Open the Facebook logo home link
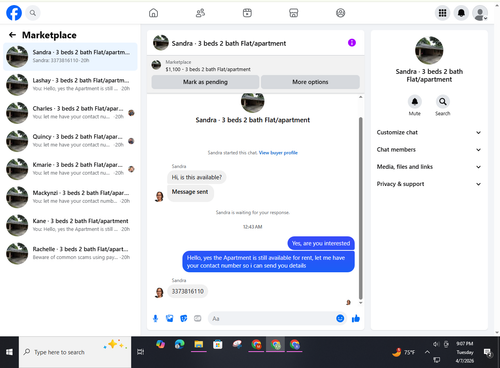The width and height of the screenshot is (500, 368). [14, 13]
